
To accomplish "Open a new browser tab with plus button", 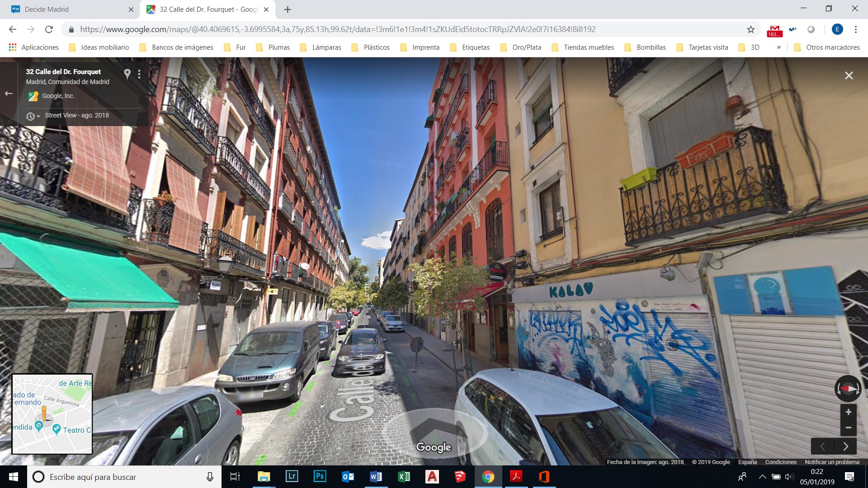I will pos(288,9).
